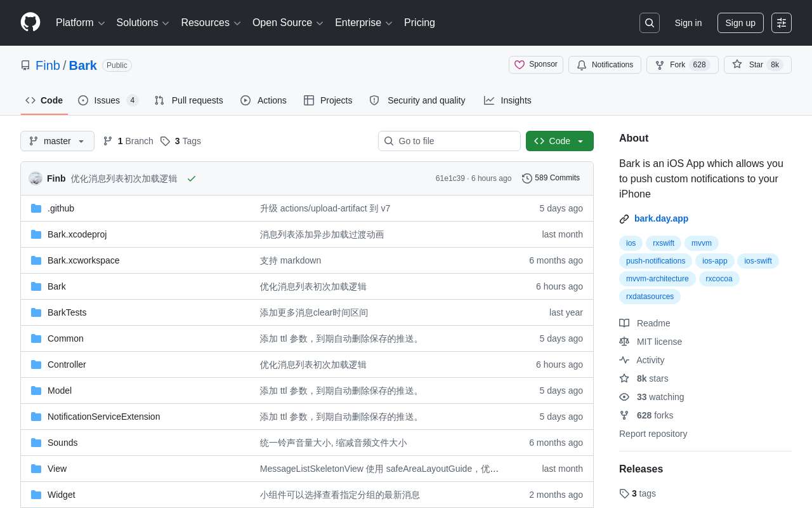Expand the Open Source menu
Screen dimensions: 812x508
pos(287,23)
